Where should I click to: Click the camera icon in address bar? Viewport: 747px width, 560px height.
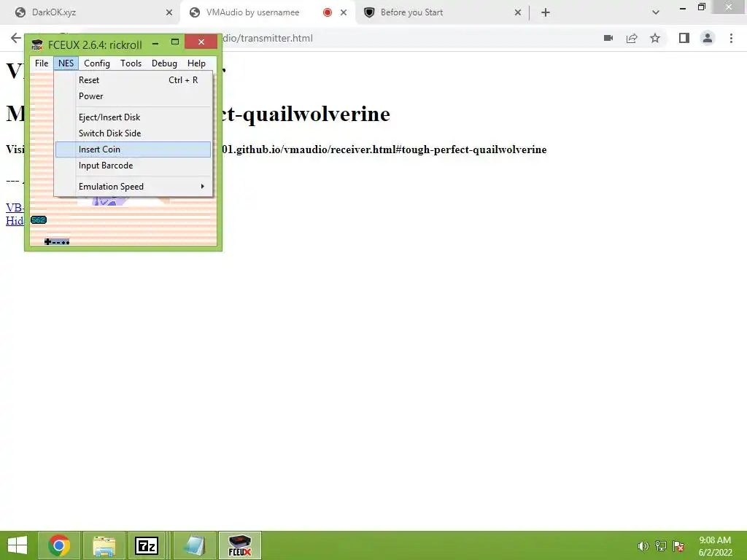coord(608,38)
